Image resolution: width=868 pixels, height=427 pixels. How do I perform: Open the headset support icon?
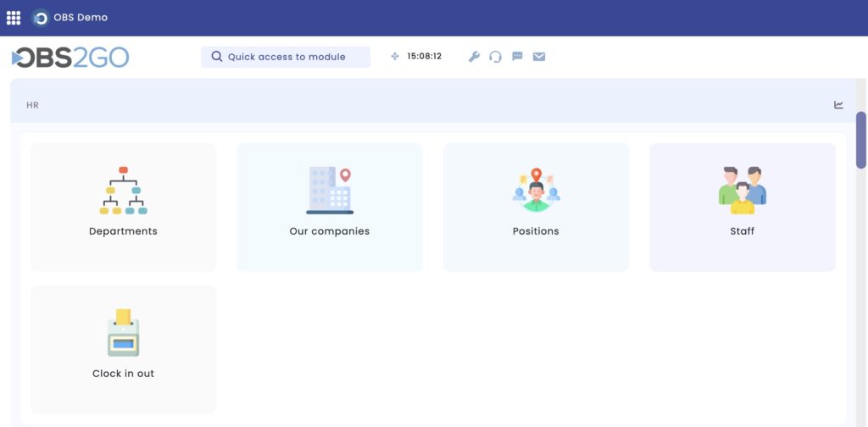click(x=495, y=57)
